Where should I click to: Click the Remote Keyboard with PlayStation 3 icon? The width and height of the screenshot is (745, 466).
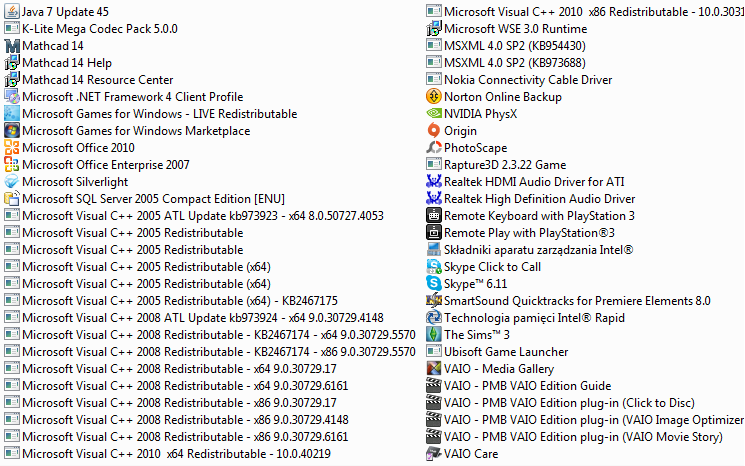pyautogui.click(x=433, y=216)
